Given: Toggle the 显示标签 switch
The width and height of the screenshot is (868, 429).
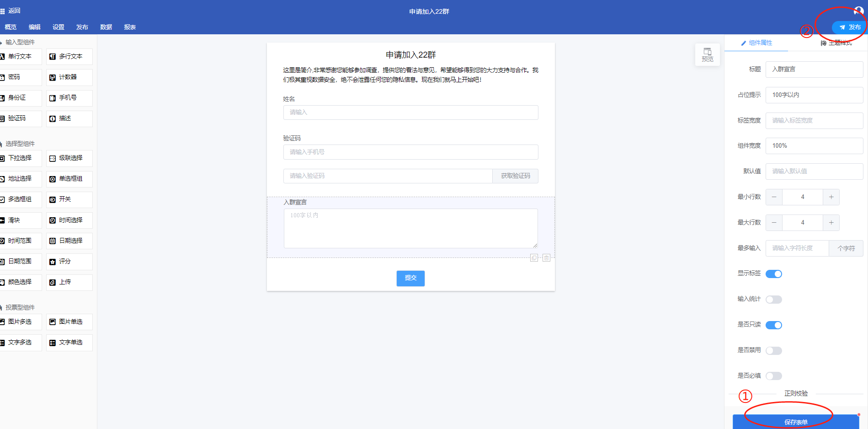Looking at the screenshot, I should coord(773,274).
